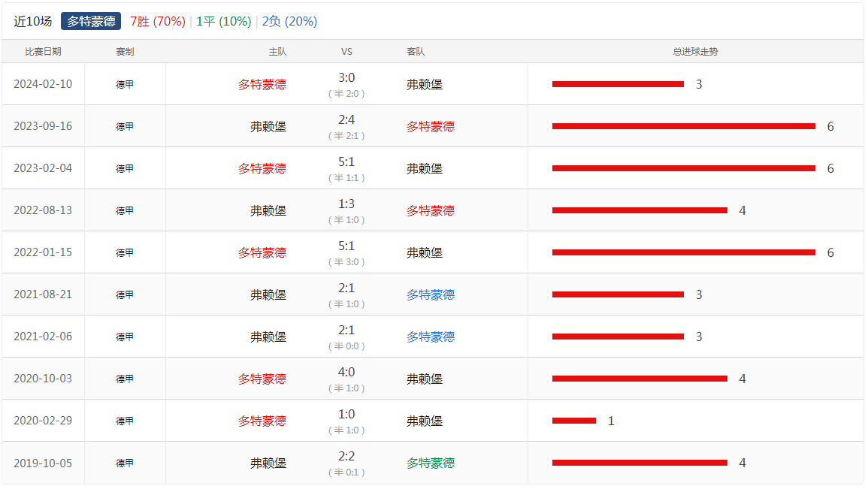Click the goal trend bar for 2024-02-10 match
868x489 pixels.
pyautogui.click(x=618, y=84)
